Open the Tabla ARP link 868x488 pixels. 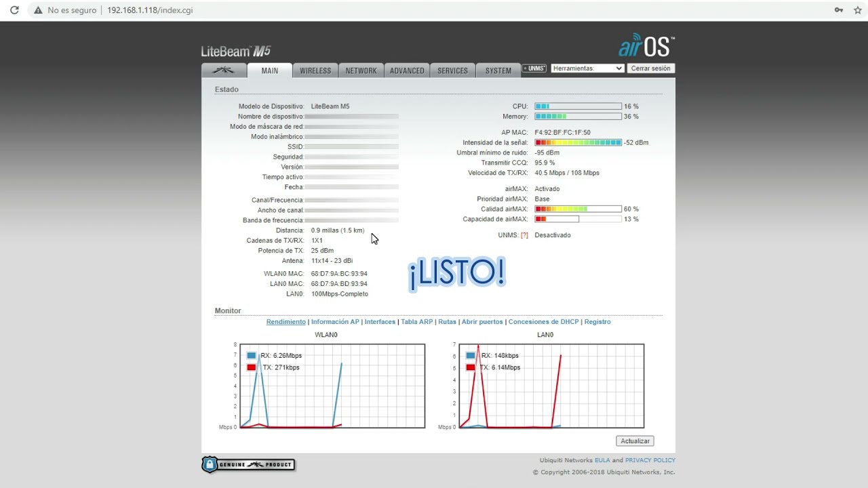tap(416, 322)
